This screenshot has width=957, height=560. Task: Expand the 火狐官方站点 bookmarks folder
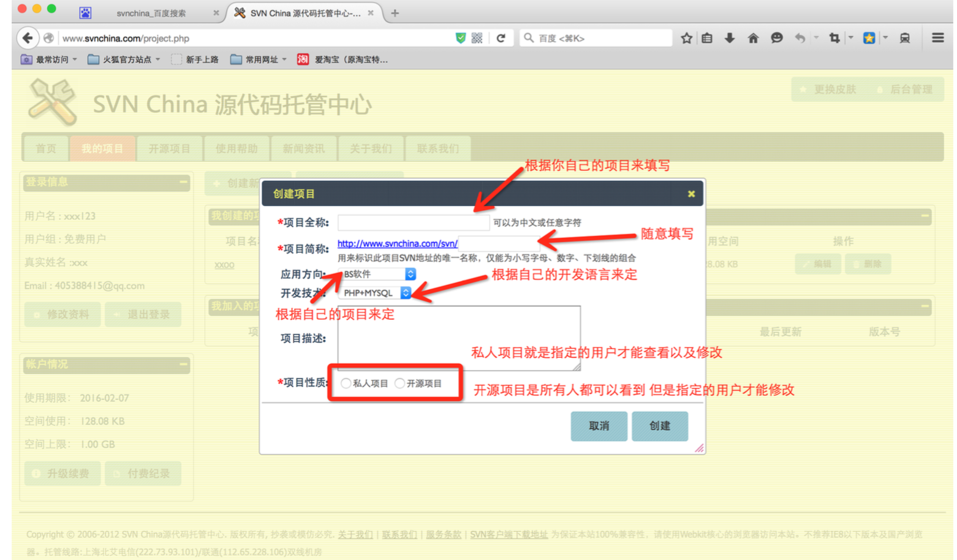(x=124, y=59)
